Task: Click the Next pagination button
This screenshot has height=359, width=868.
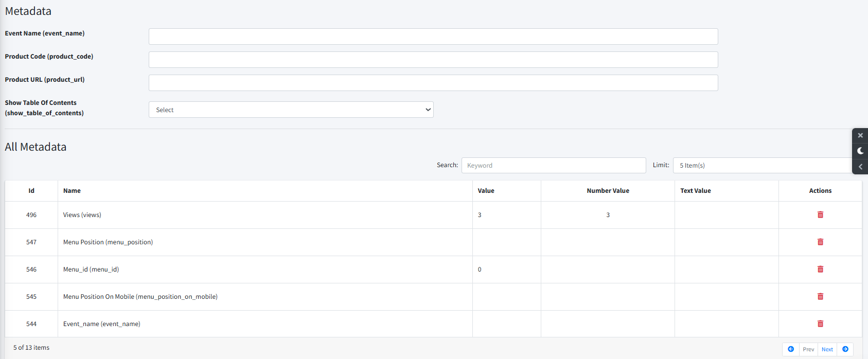Action: pyautogui.click(x=827, y=349)
